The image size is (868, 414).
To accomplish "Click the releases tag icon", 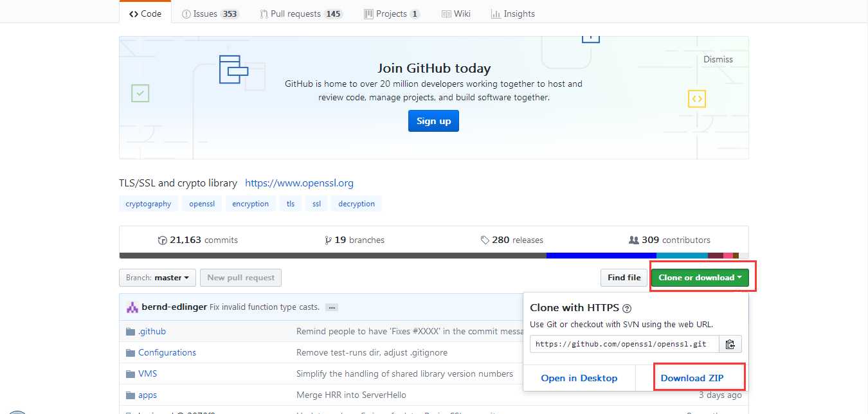I will click(485, 240).
